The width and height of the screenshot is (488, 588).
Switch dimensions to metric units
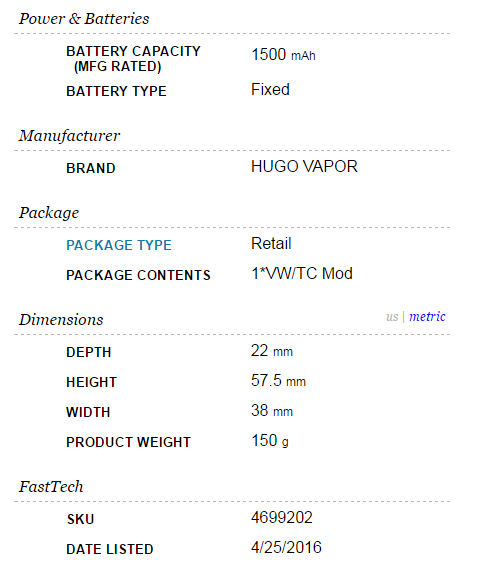[x=427, y=316]
